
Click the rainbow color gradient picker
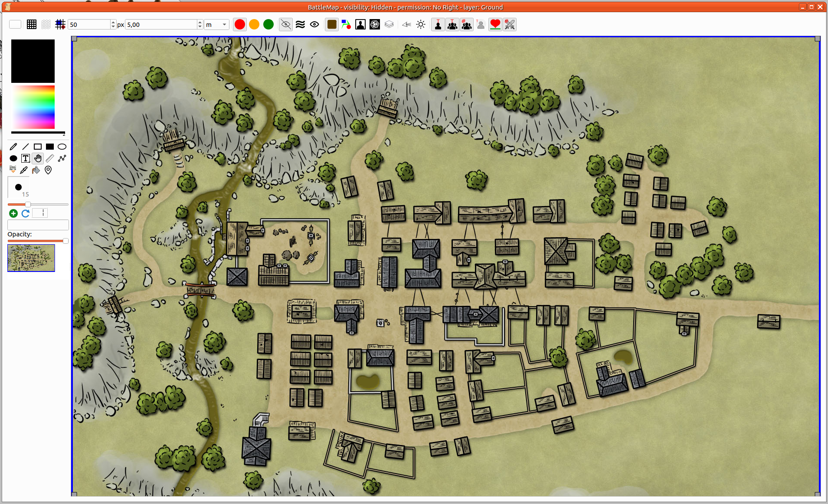click(33, 107)
